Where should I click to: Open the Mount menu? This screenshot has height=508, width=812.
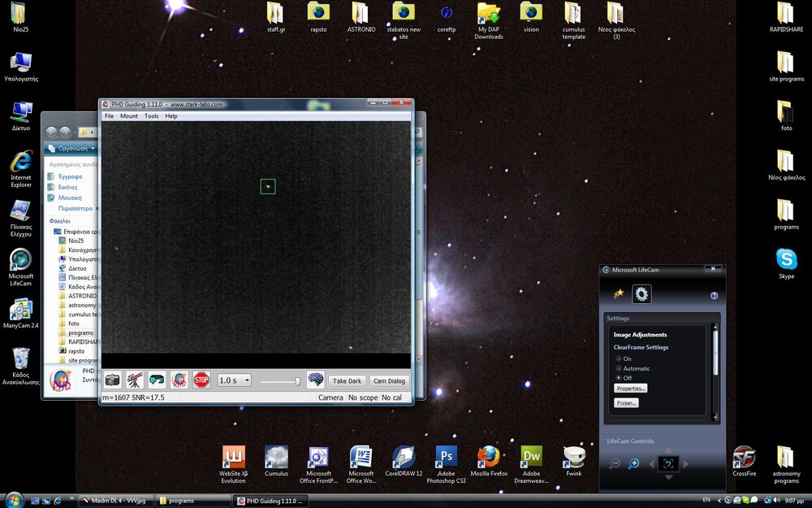(129, 116)
